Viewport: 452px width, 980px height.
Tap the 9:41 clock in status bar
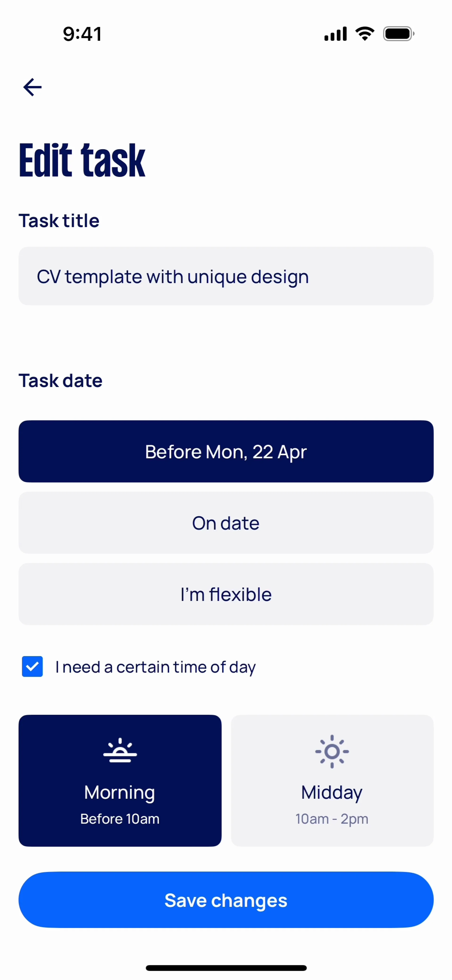pyautogui.click(x=82, y=34)
